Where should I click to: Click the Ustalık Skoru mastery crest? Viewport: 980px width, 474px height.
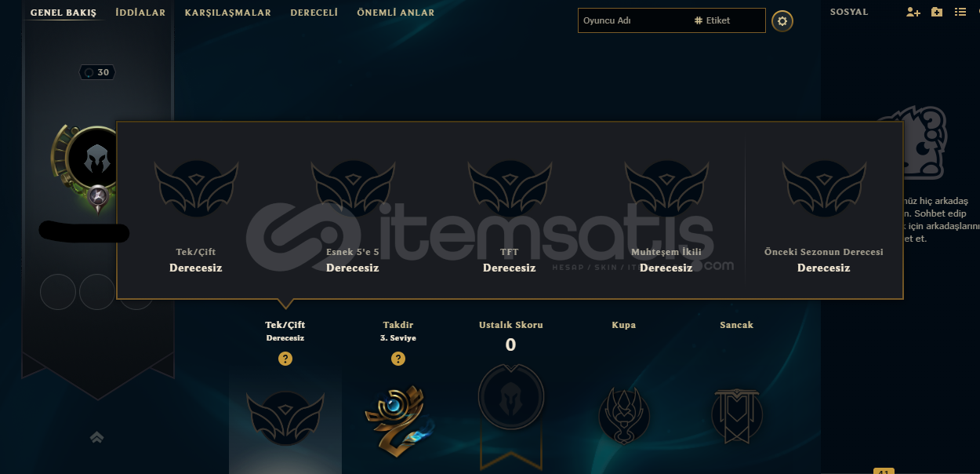[x=510, y=398]
